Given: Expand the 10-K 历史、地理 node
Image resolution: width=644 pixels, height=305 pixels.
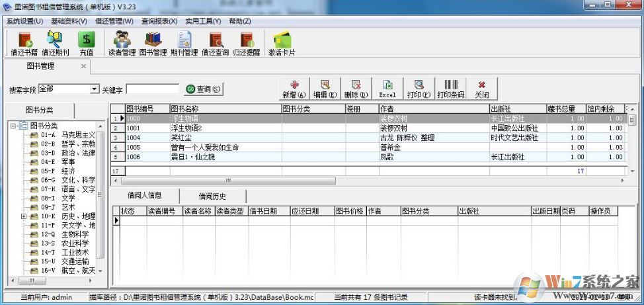Looking at the screenshot, I should point(23,216).
